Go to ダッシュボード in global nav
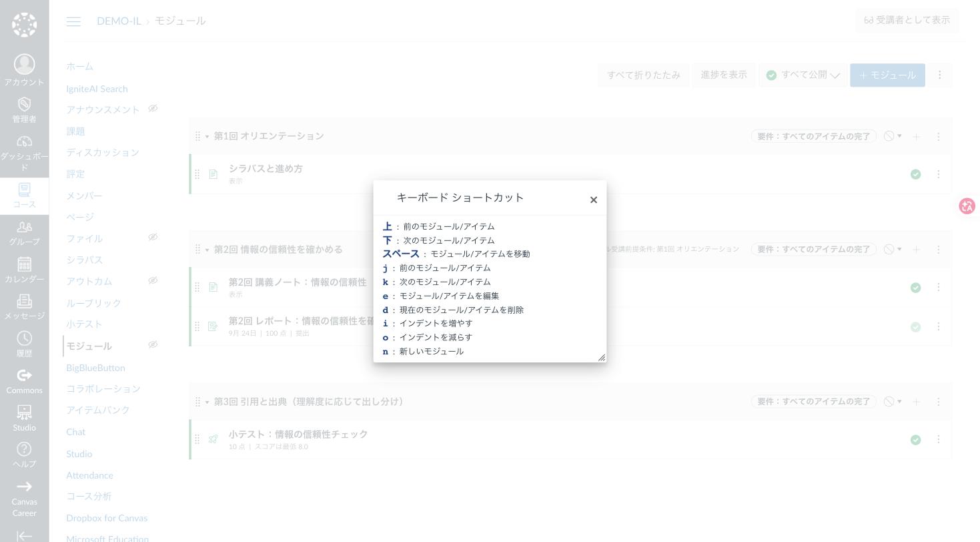 pos(24,153)
